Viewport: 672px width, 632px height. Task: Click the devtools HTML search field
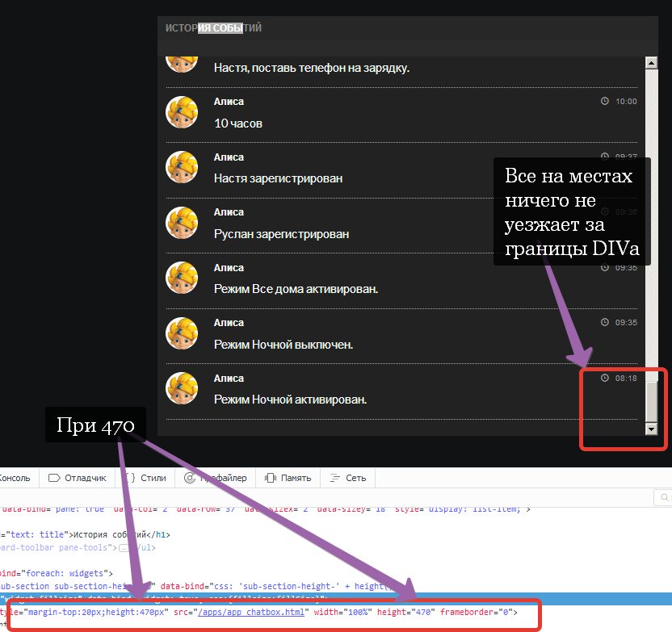[662, 497]
